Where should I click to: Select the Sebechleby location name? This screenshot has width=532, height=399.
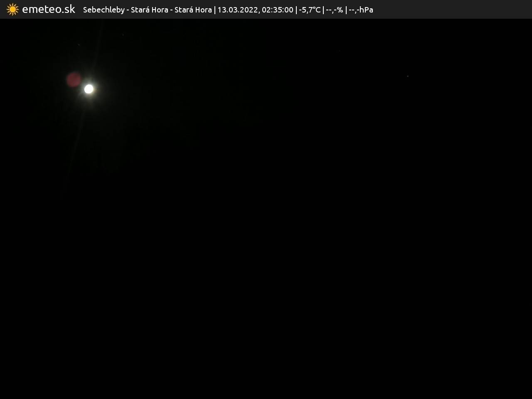click(103, 10)
